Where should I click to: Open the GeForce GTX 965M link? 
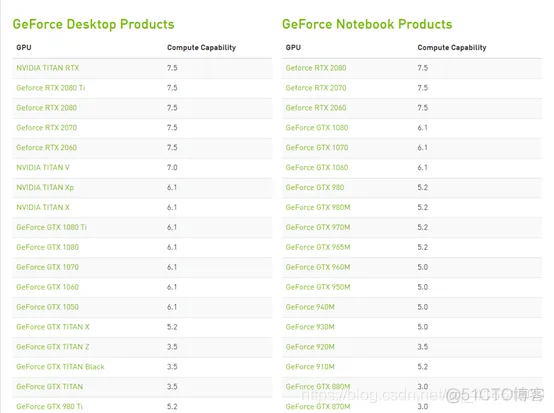tap(318, 247)
